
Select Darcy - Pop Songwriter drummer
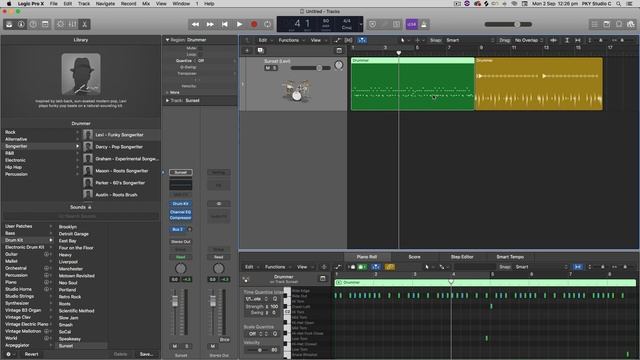point(119,147)
